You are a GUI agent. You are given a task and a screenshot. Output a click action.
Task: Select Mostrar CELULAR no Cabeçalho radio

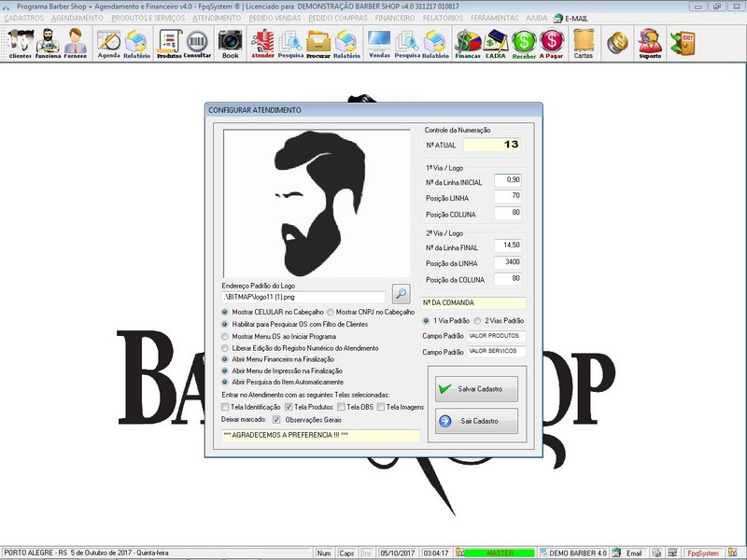point(225,313)
